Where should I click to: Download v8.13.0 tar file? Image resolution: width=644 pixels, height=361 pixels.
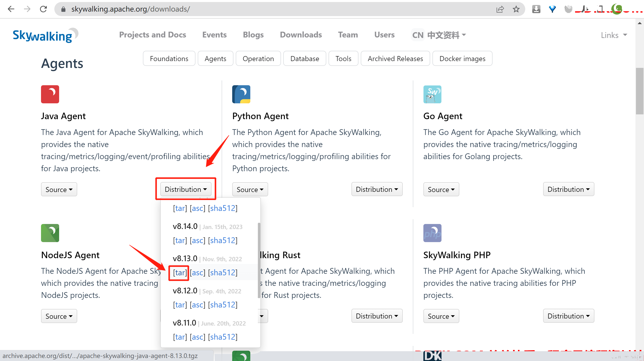(x=180, y=273)
